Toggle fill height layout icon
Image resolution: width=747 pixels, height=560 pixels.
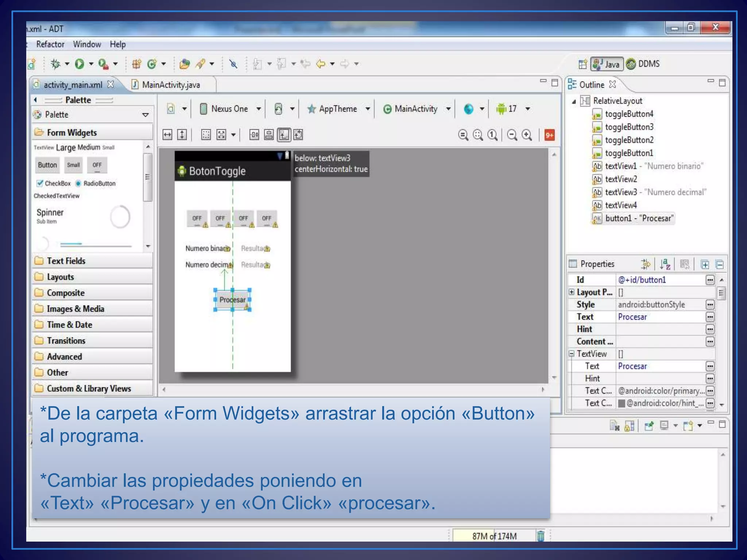[182, 135]
